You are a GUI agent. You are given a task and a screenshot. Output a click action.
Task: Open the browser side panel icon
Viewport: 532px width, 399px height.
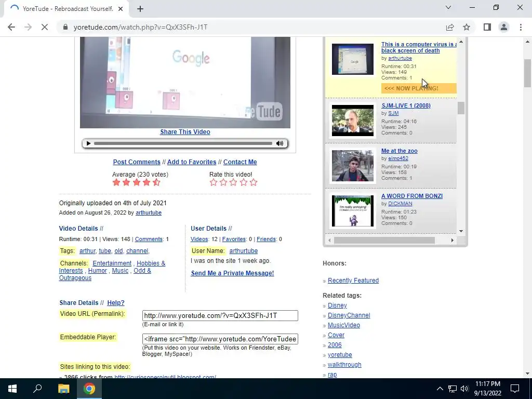click(487, 27)
